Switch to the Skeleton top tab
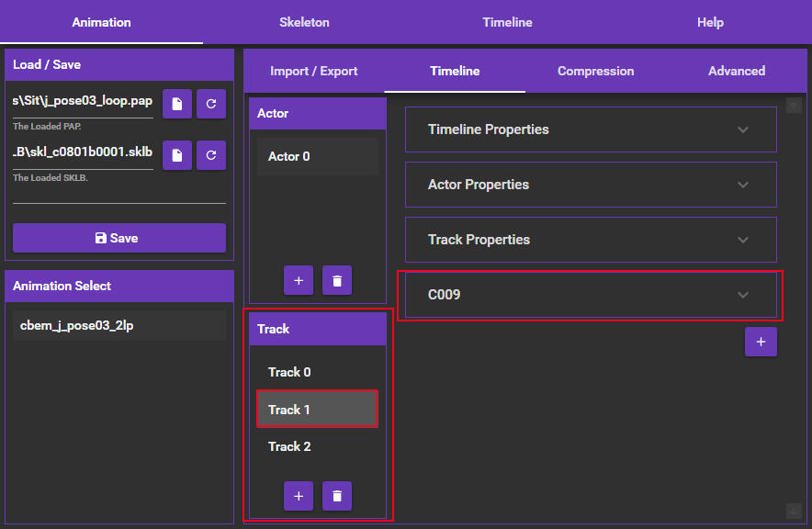Image resolution: width=812 pixels, height=529 pixels. pyautogui.click(x=304, y=22)
